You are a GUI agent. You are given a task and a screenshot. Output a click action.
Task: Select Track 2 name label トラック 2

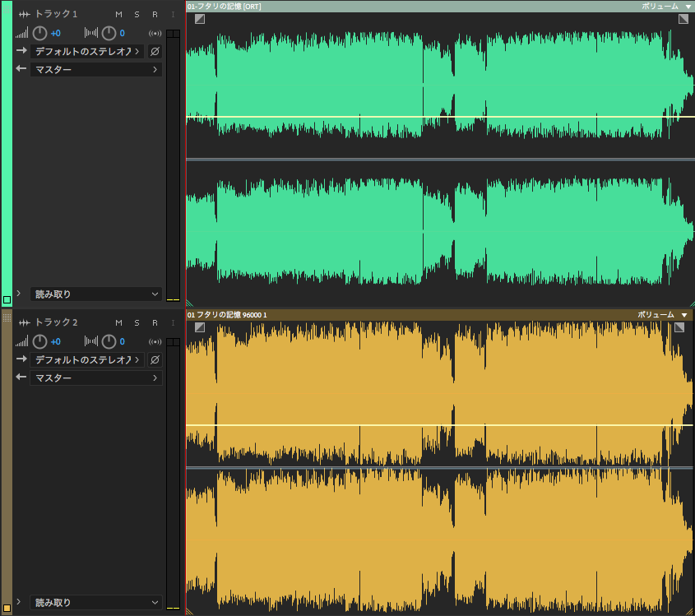[56, 322]
